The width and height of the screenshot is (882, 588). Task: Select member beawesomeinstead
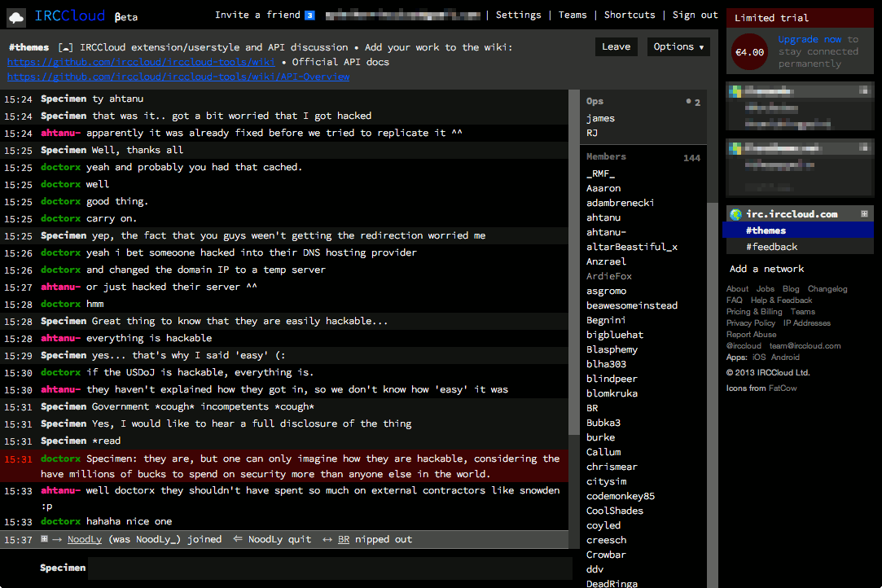coord(632,305)
